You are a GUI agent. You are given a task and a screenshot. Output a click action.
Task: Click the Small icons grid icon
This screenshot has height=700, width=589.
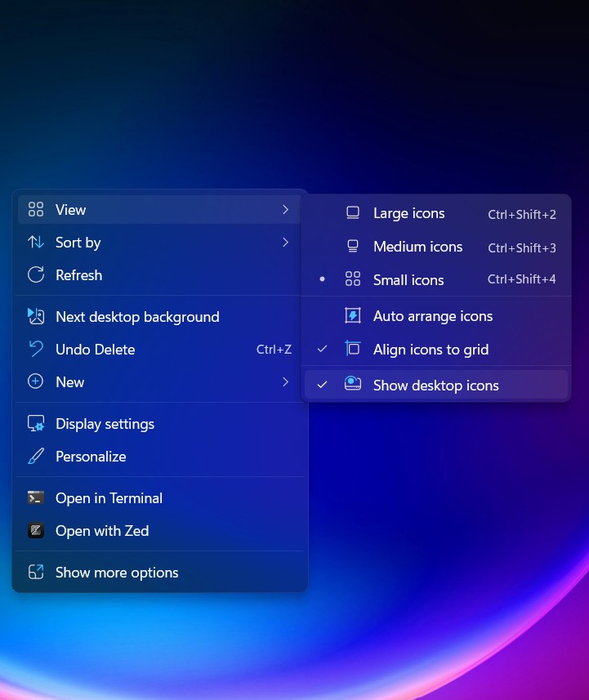(x=353, y=279)
